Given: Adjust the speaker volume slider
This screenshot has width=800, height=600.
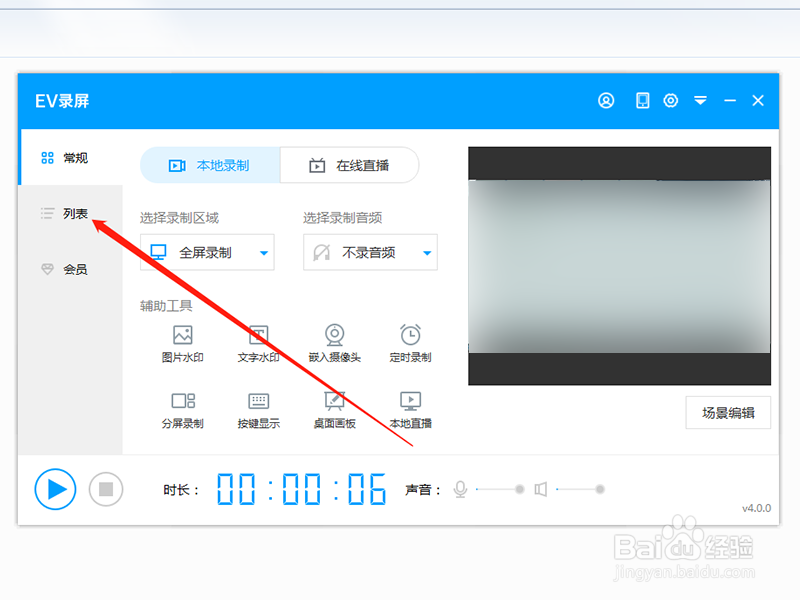Looking at the screenshot, I should 581,489.
